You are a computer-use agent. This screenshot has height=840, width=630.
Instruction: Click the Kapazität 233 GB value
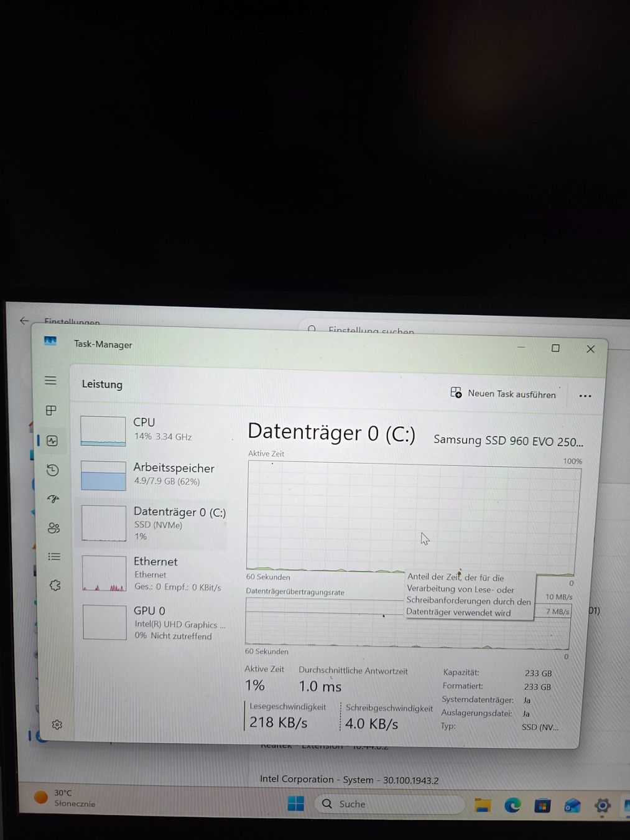538,673
